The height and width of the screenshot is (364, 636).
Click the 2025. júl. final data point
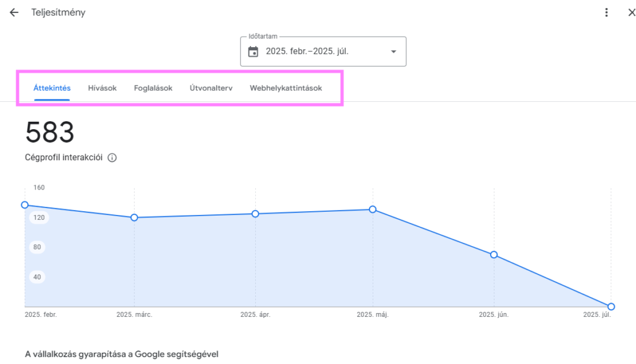611,306
